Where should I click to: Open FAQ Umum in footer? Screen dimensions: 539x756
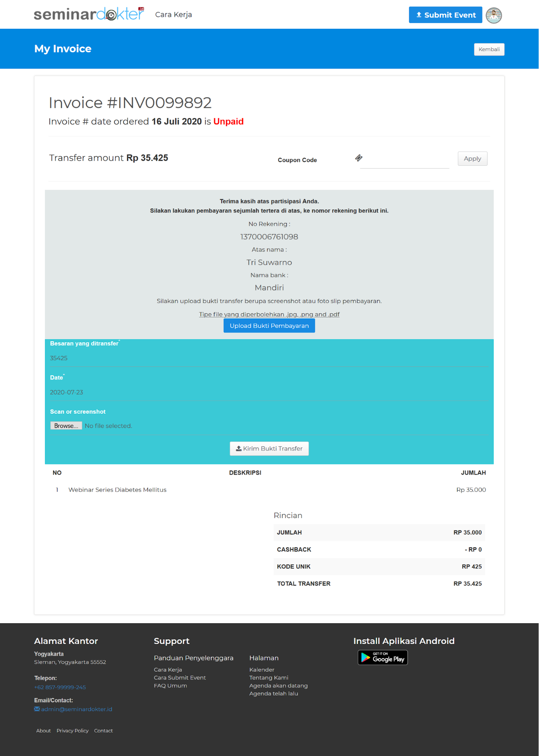(x=170, y=686)
